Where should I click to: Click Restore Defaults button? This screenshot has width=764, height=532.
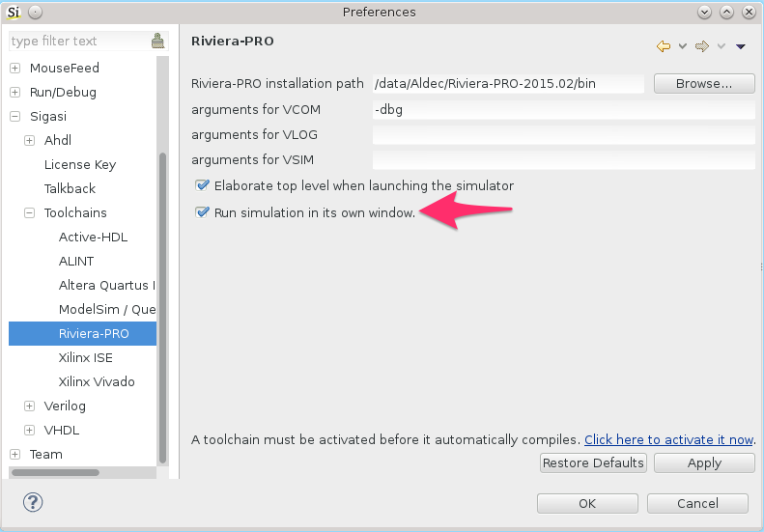coord(593,462)
